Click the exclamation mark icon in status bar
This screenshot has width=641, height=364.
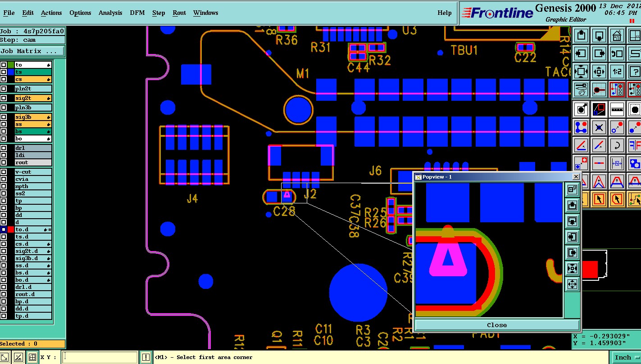click(x=145, y=357)
